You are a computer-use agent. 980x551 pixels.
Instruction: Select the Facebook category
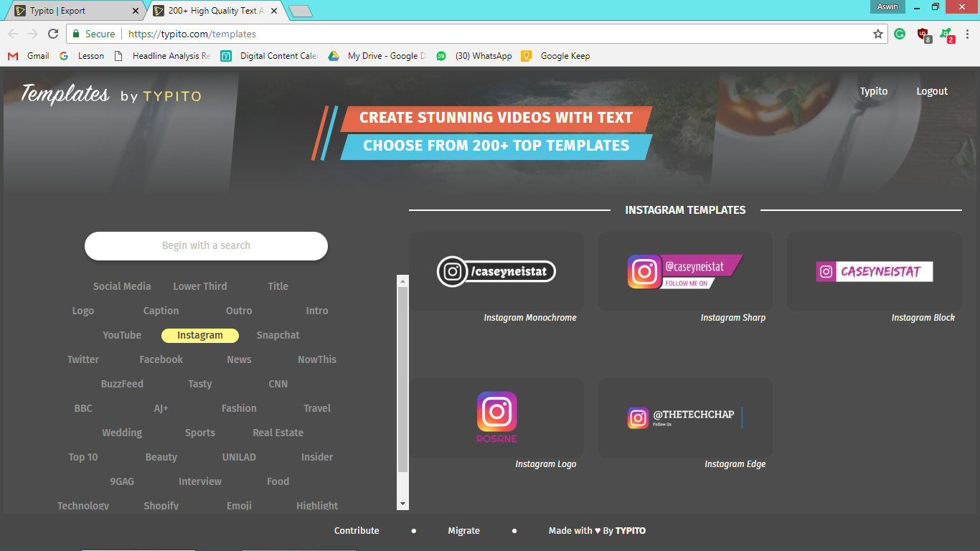coord(161,359)
